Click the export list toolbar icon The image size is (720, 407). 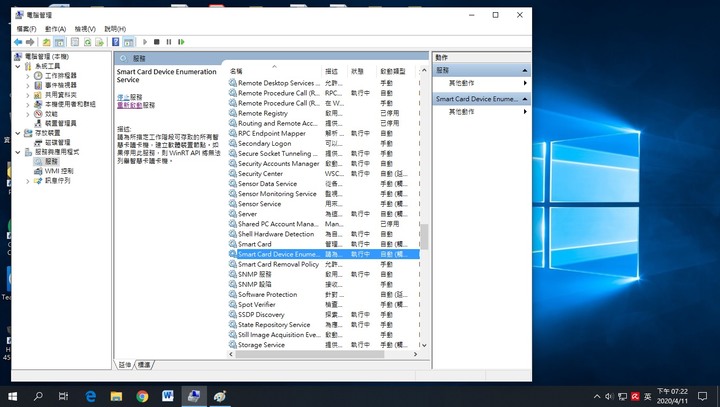99,42
